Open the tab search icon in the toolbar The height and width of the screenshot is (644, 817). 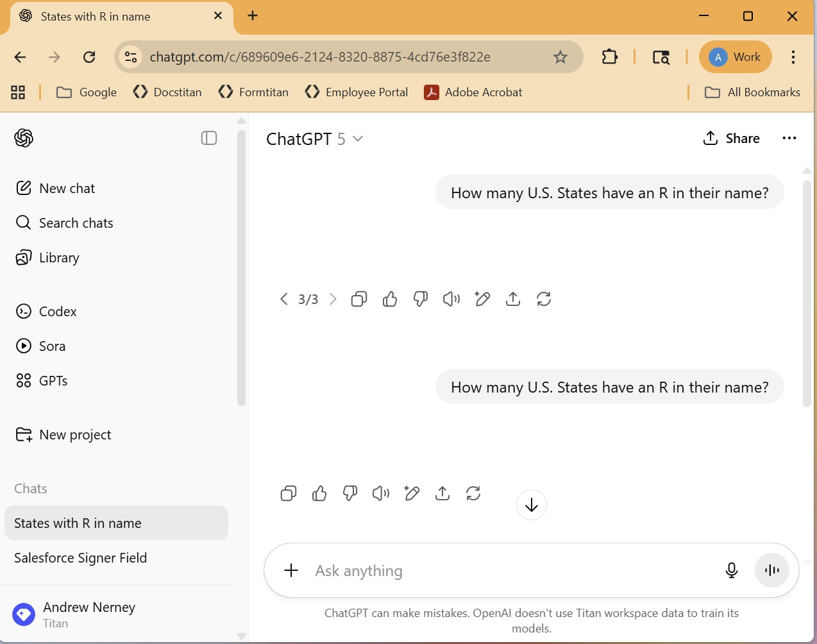pyautogui.click(x=661, y=57)
